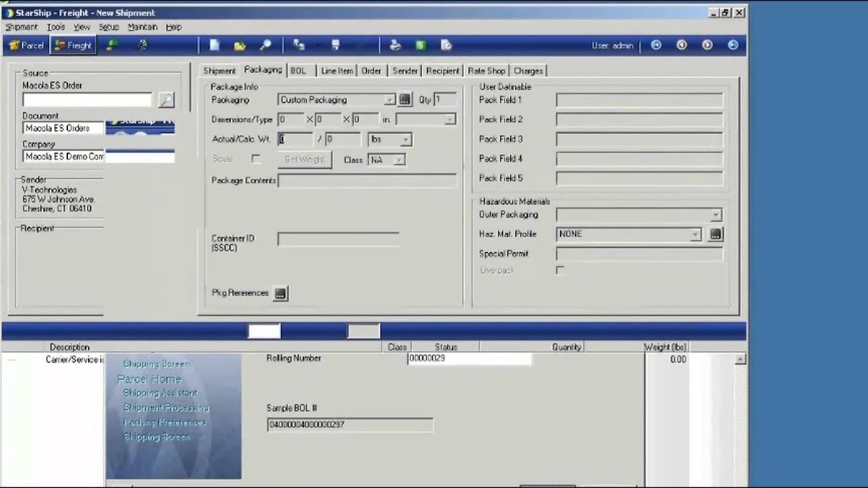Click the Actual weight input field
868x488 pixels.
click(x=296, y=139)
